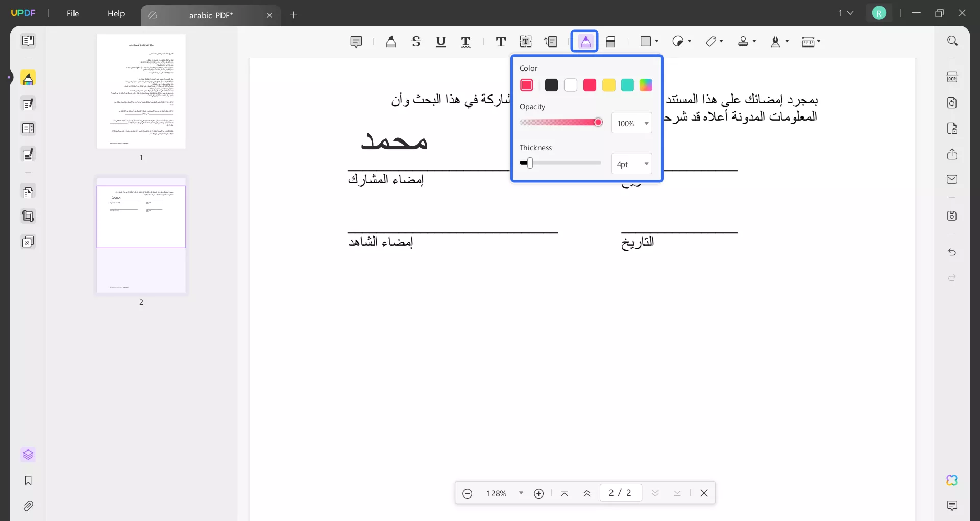Open the thickness 4pt dropdown
This screenshot has height=521, width=980.
[632, 164]
